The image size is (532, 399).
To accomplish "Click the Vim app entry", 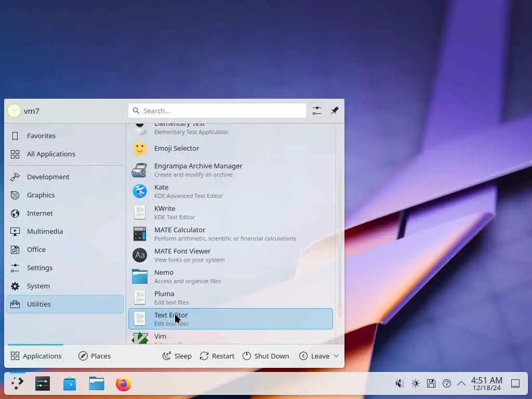I will (231, 337).
